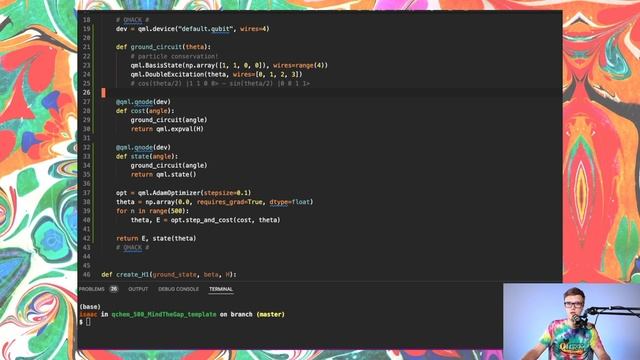Click 'def state(angle):' on line 33

pyautogui.click(x=147, y=156)
